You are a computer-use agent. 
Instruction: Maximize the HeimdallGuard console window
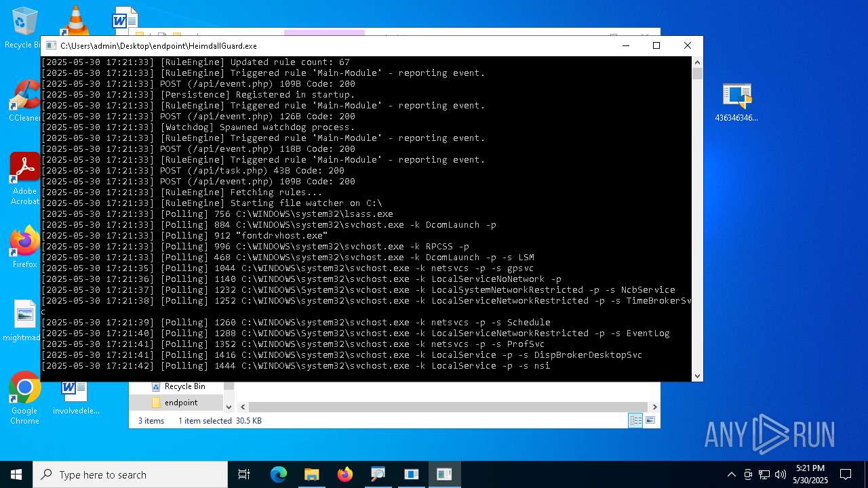tap(656, 45)
